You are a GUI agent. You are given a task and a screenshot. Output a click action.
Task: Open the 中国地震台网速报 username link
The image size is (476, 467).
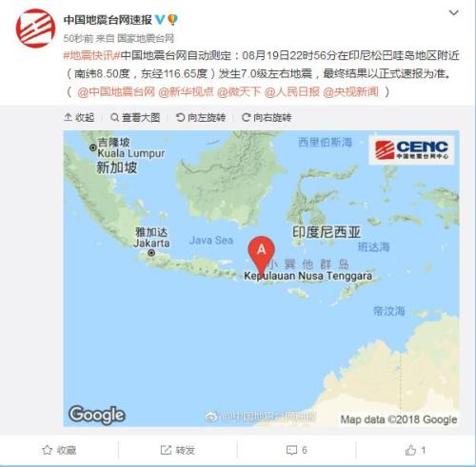108,20
